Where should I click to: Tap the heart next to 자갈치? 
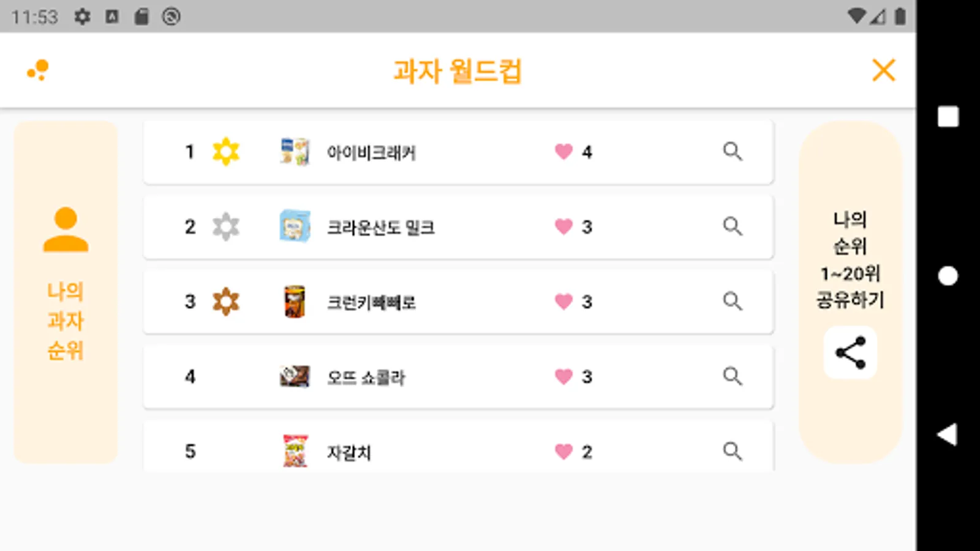(x=563, y=452)
